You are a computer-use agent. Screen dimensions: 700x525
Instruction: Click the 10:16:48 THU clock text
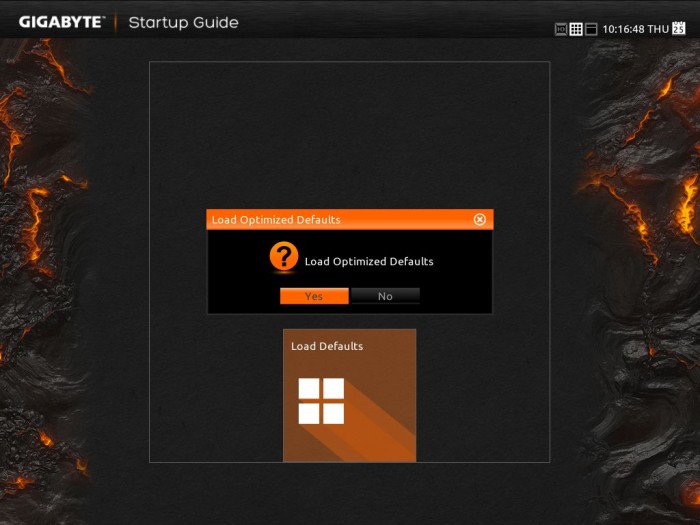[x=636, y=29]
